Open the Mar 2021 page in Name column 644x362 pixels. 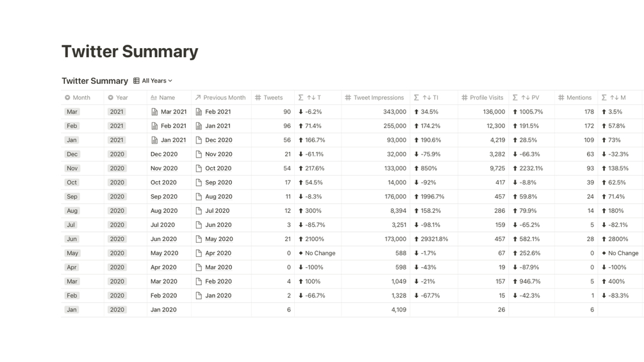(174, 111)
